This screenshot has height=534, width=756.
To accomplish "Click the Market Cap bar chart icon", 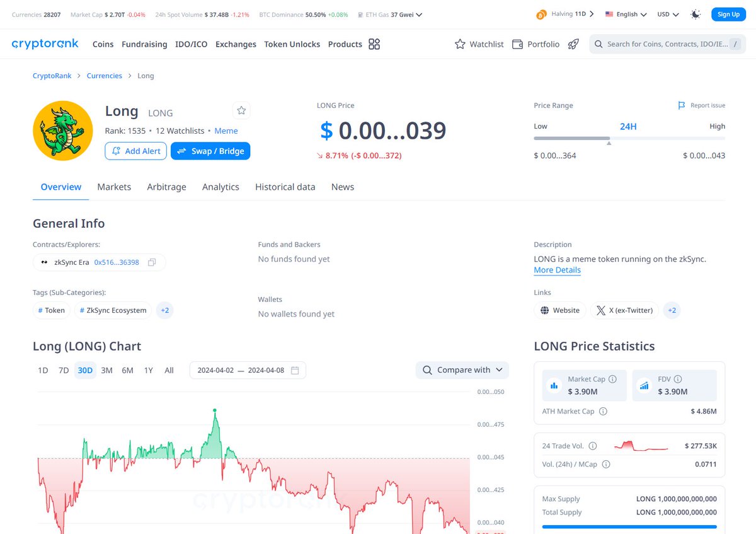I will pos(554,385).
